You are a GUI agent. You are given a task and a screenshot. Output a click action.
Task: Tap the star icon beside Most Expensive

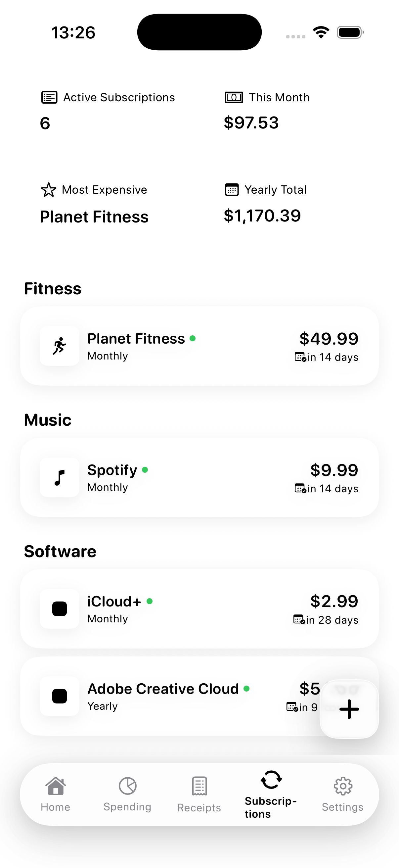(x=49, y=190)
